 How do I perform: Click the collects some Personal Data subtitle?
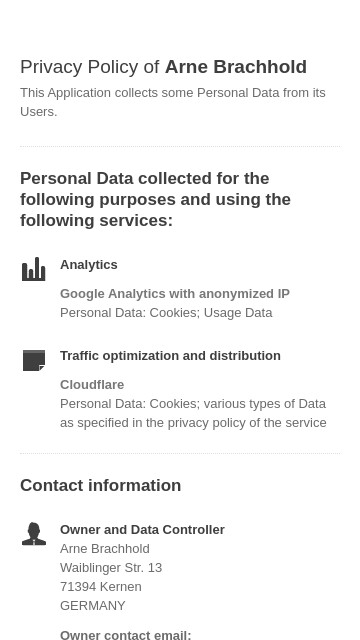pyautogui.click(x=173, y=102)
